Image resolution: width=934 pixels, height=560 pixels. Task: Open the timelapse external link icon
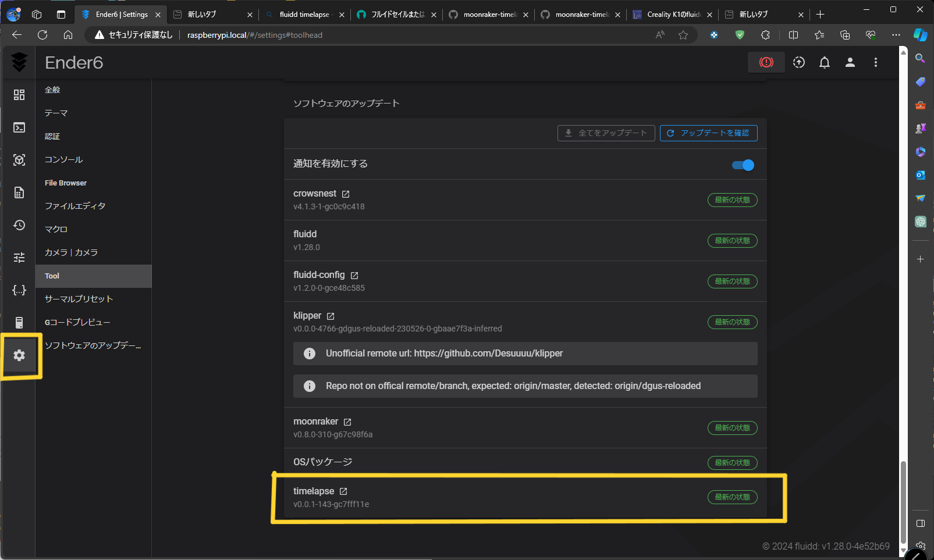point(343,491)
